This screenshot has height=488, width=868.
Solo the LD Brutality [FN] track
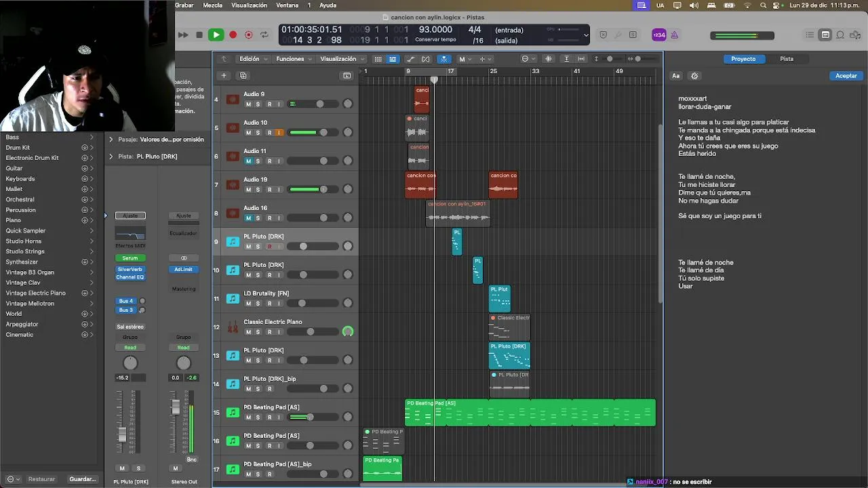[x=258, y=304]
